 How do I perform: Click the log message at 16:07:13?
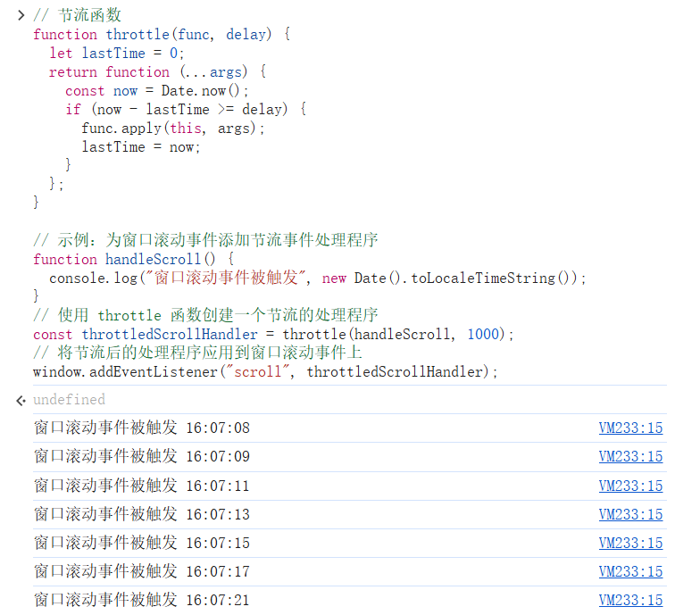point(141,514)
